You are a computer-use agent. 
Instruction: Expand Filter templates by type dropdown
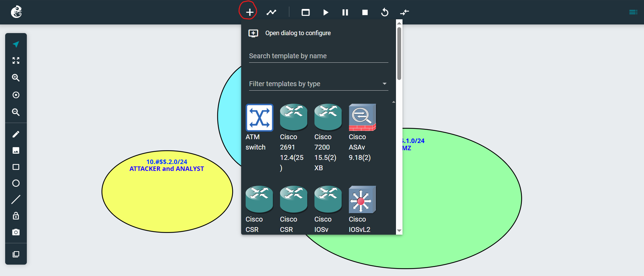pos(319,84)
